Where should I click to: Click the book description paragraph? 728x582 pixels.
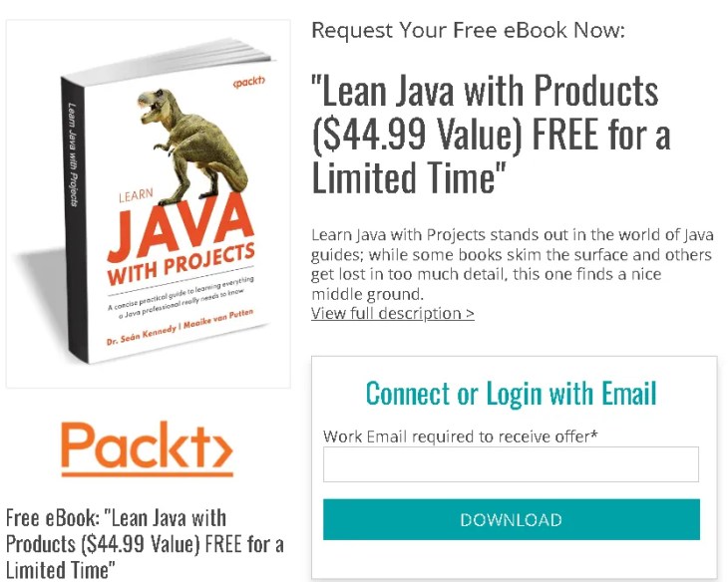click(x=512, y=264)
